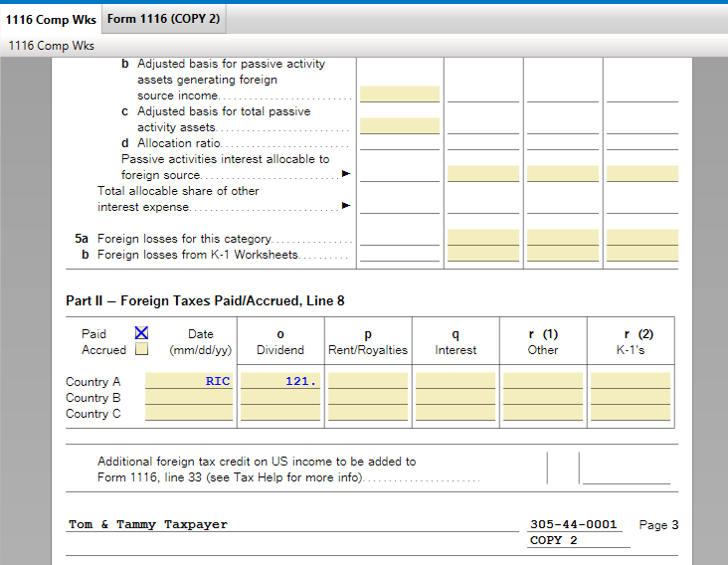Screen dimensions: 728x565
Task: Click line b foreign source income basis field
Action: [399, 94]
